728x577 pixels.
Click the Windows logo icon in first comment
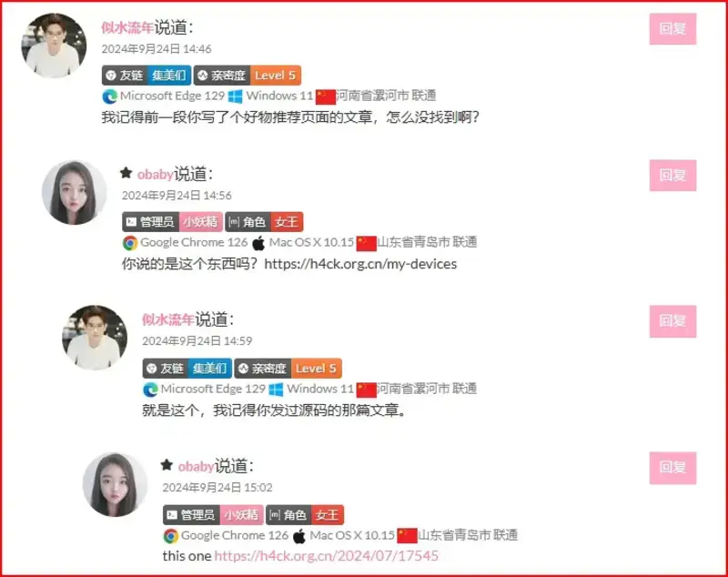236,96
